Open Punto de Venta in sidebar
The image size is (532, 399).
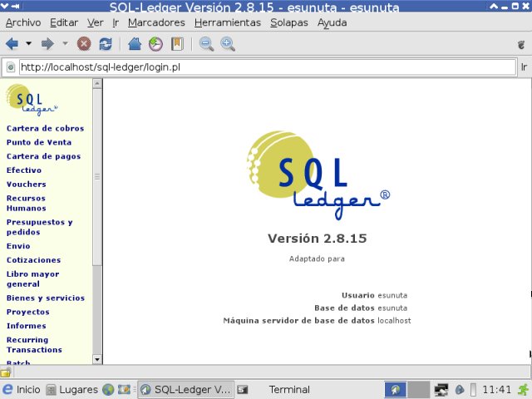point(39,142)
